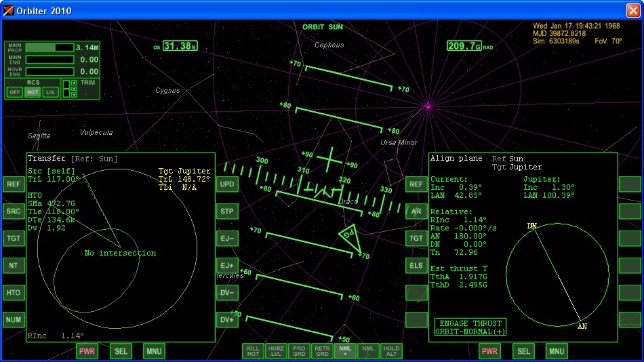Click the STP button
The image size is (644, 362).
point(227,212)
